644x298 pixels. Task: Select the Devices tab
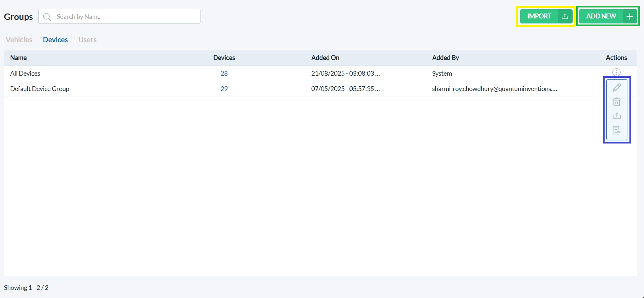coord(55,40)
